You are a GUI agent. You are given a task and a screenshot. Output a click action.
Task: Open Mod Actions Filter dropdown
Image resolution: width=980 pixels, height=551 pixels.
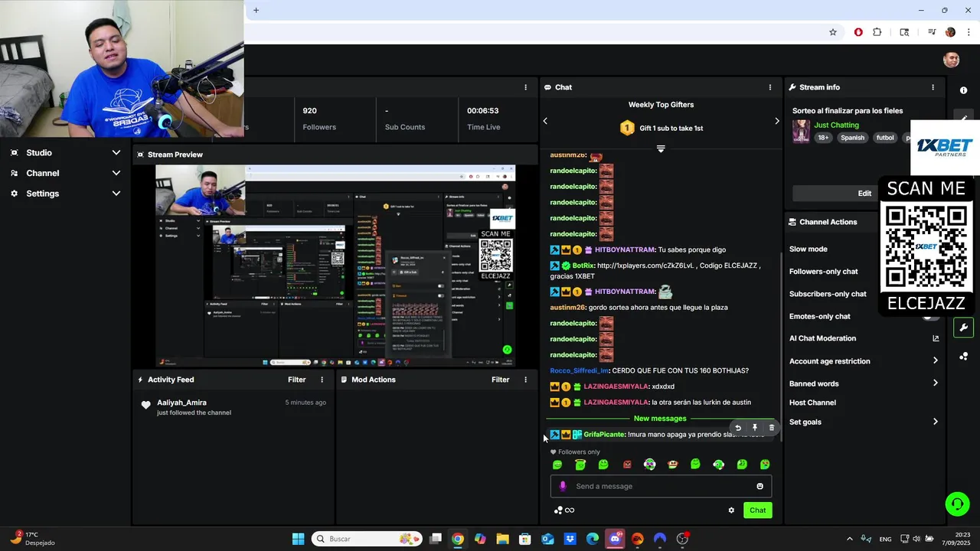click(x=501, y=380)
